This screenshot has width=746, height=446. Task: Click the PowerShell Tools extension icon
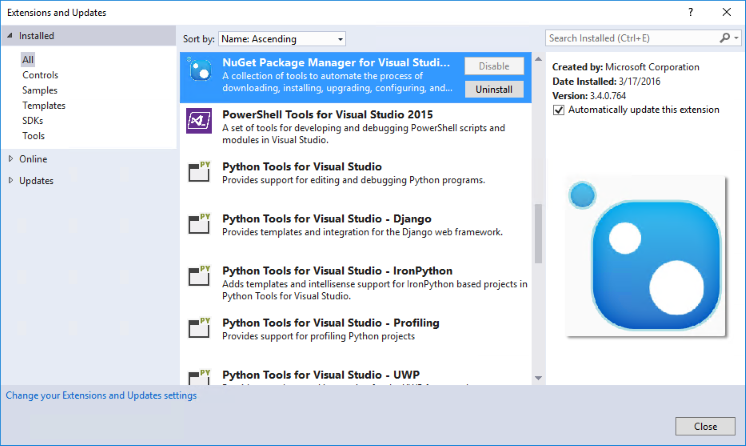tap(199, 121)
